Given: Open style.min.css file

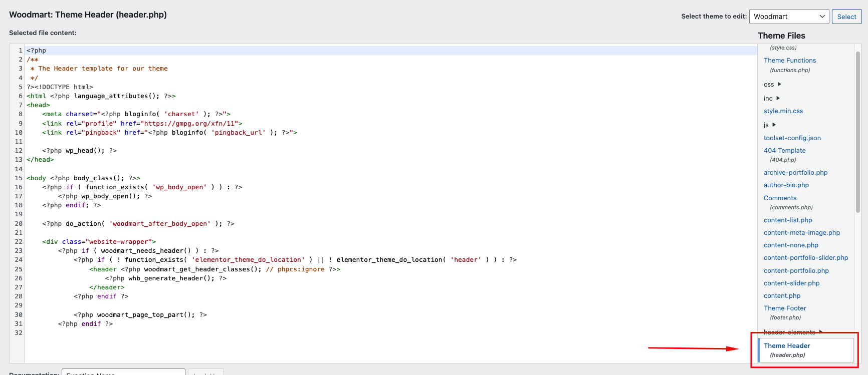Looking at the screenshot, I should pyautogui.click(x=783, y=111).
